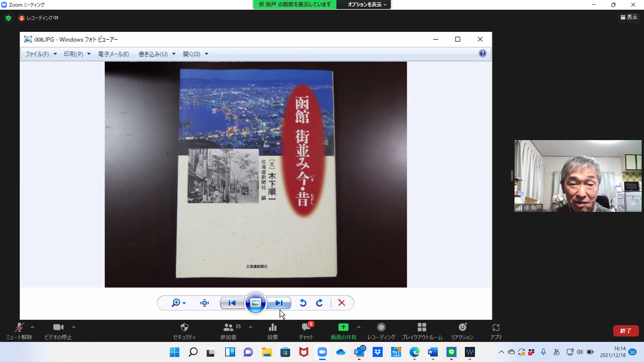
Task: Open Task View on taskbar
Action: pos(211,352)
